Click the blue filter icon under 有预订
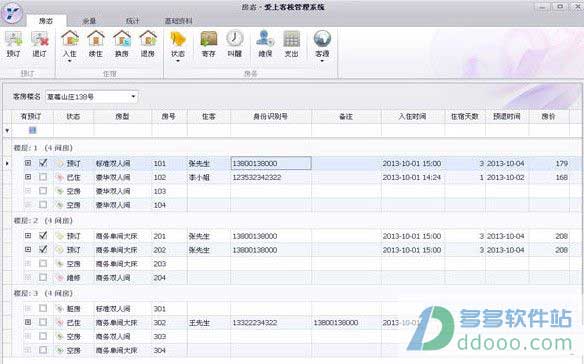The width and height of the screenshot is (584, 364). pyautogui.click(x=32, y=130)
